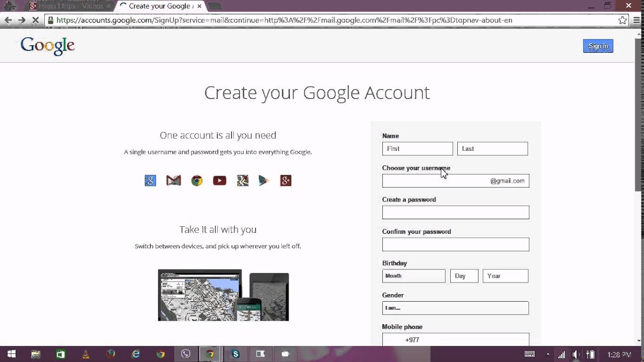The width and height of the screenshot is (644, 362).
Task: Open the second Chrome taskbar window
Action: coord(210,354)
